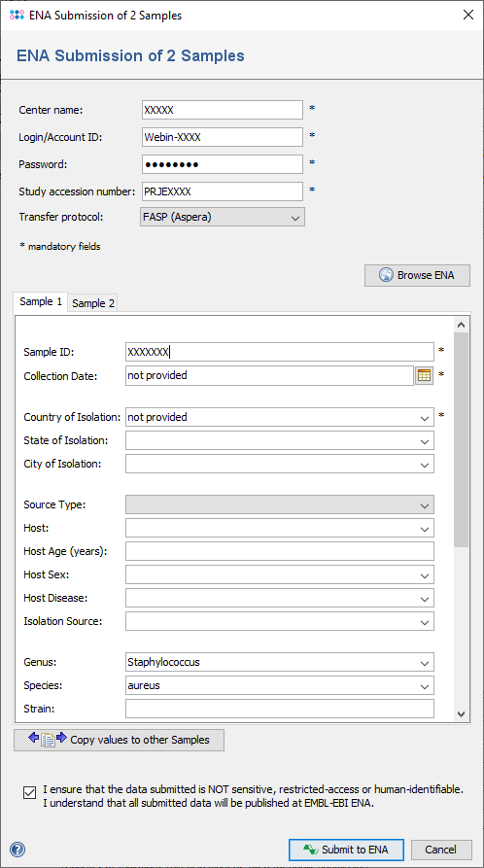Click into the Host Age (years) field
Screen dimensions: 484x868
pyautogui.click(x=280, y=551)
